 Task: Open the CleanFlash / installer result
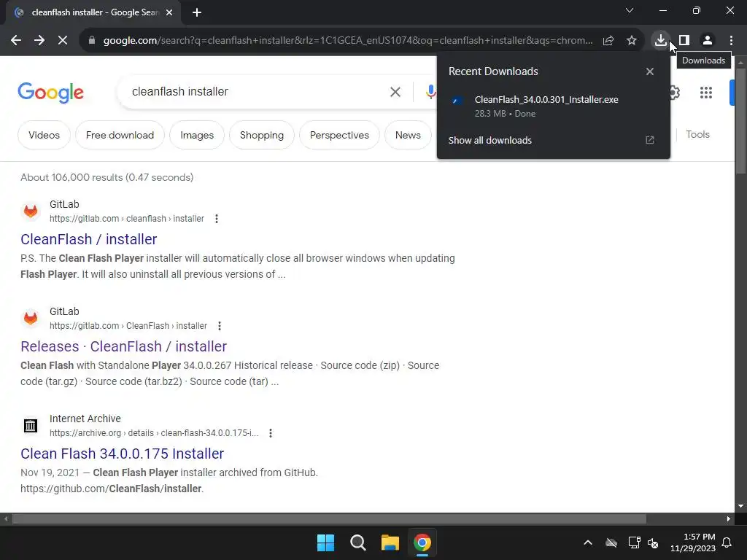(x=88, y=239)
